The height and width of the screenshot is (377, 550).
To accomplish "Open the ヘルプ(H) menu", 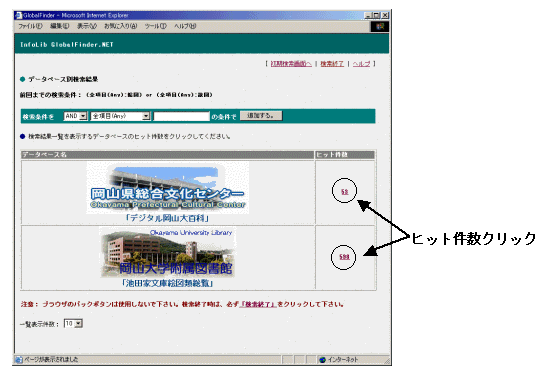I will 185,26.
